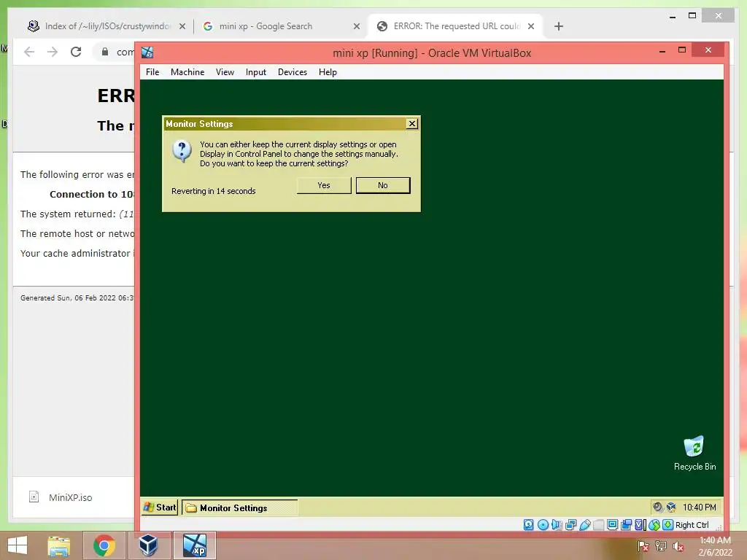Image resolution: width=747 pixels, height=560 pixels.
Task: Click the audio indicator icon in VirtualBox status bar
Action: 557,525
